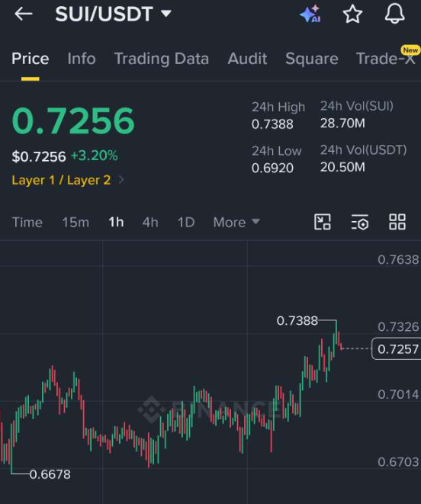Viewport: 421px width, 504px height.
Task: Open price alerts with the bell icon
Action: (x=394, y=14)
